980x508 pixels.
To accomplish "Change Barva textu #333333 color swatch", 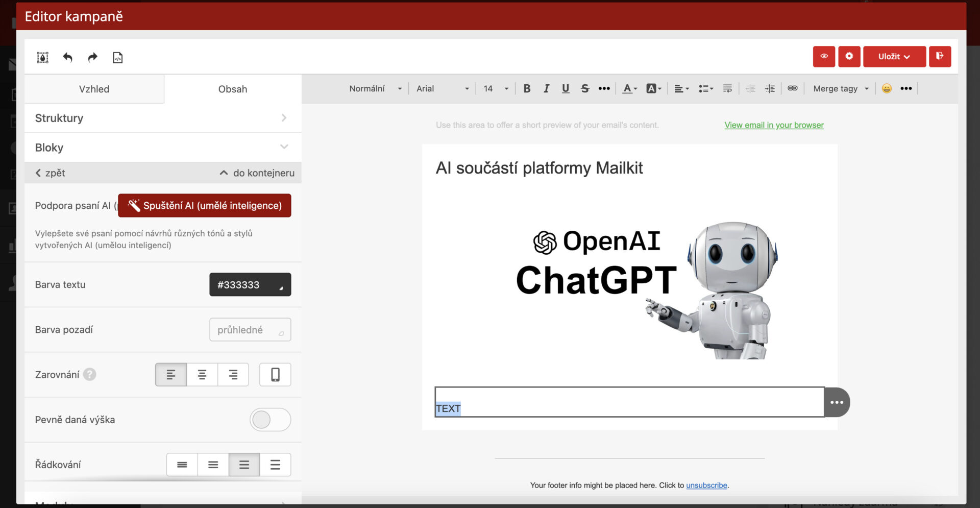I will [250, 284].
